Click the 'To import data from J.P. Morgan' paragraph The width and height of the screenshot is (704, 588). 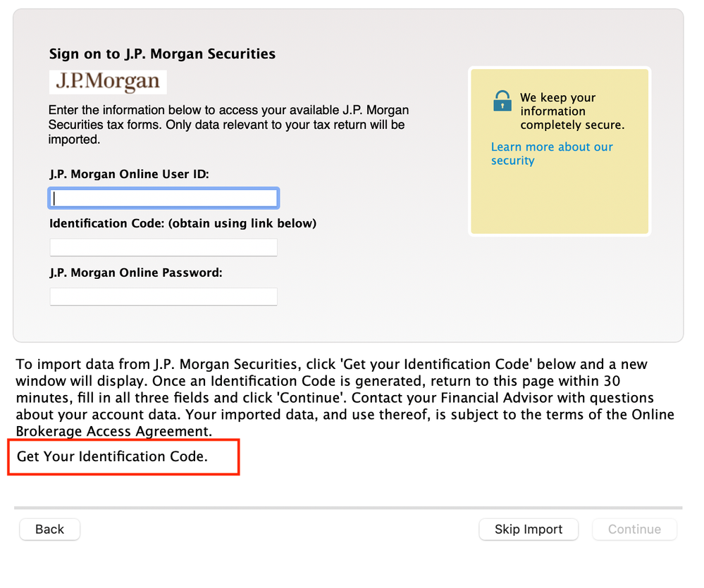(345, 398)
